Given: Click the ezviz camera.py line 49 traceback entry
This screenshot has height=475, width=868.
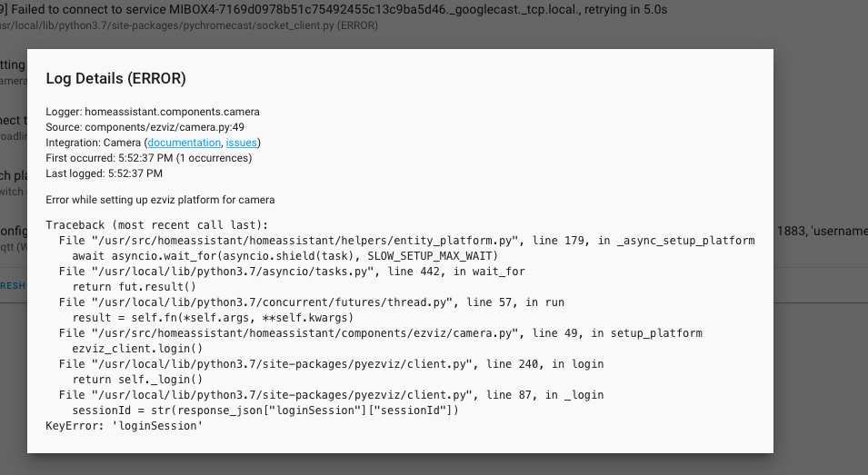Looking at the screenshot, I should point(380,333).
